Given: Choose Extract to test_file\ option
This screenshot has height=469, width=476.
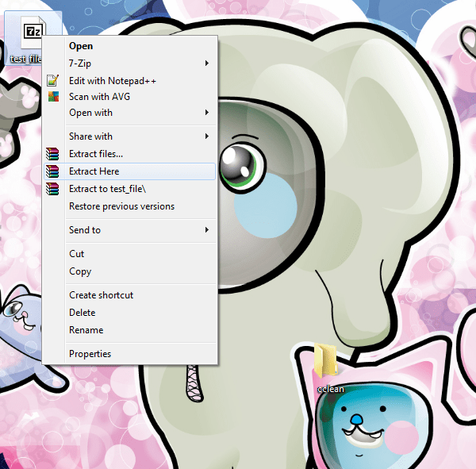Looking at the screenshot, I should coord(130,189).
